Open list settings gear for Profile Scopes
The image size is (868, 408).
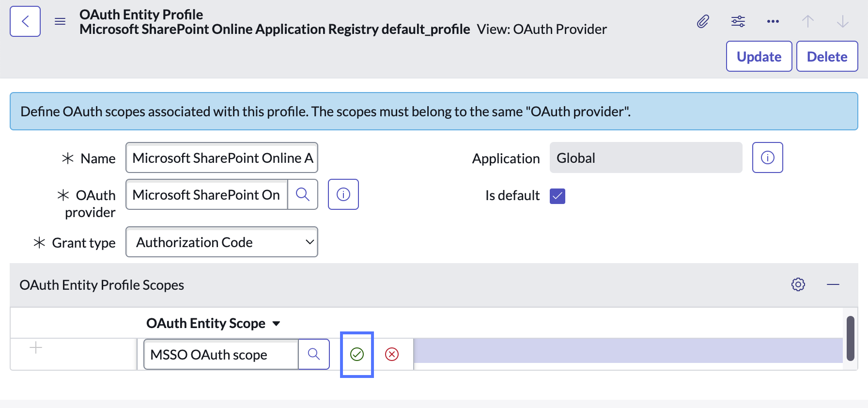(798, 284)
